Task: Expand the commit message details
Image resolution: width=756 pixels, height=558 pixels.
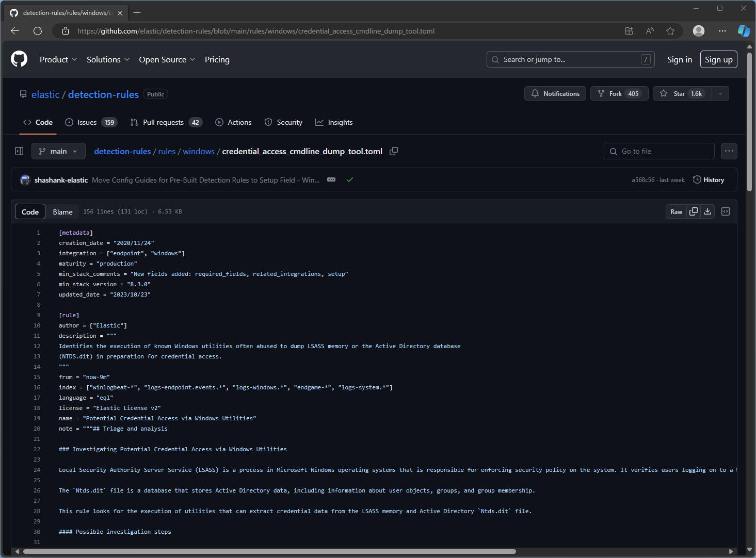Action: point(331,180)
